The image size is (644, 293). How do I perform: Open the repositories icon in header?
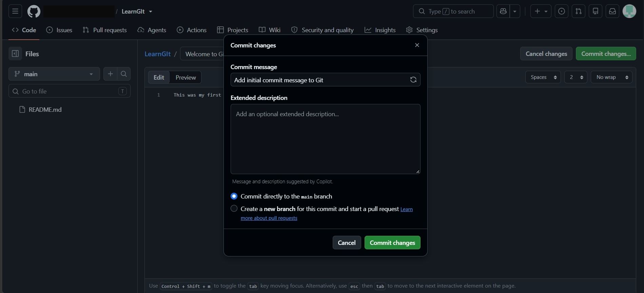pos(596,11)
